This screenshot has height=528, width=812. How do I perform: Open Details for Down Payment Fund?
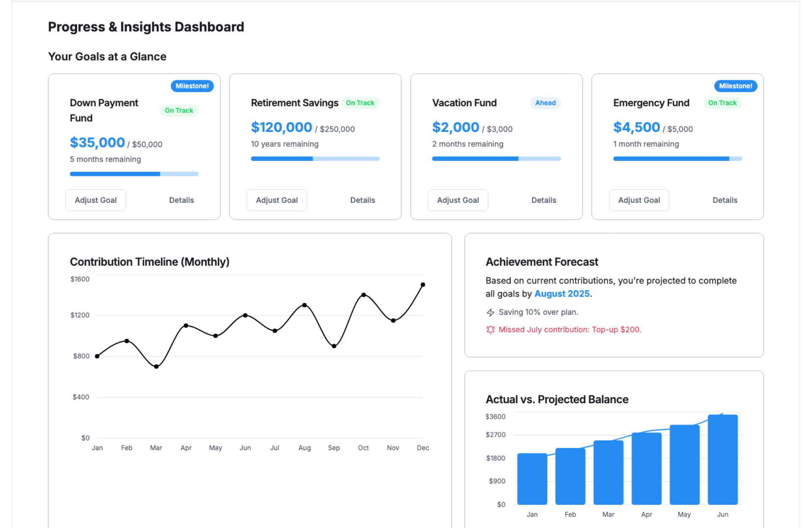181,200
